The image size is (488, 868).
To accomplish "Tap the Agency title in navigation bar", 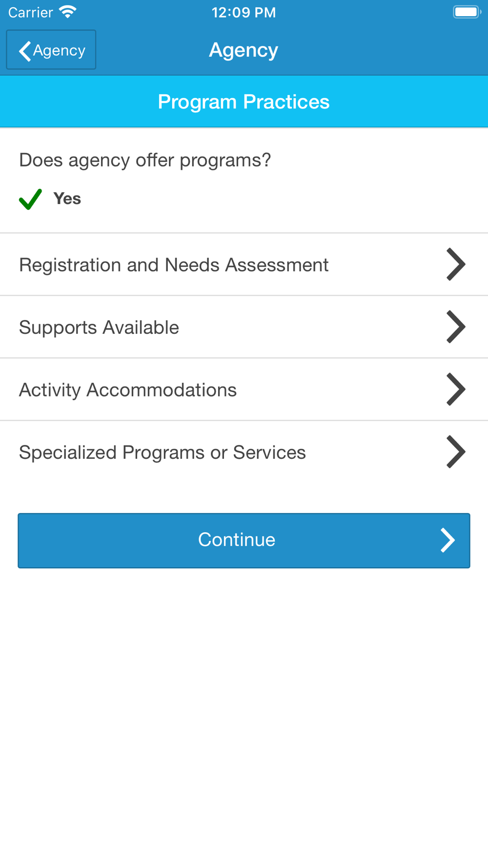I will click(244, 50).
